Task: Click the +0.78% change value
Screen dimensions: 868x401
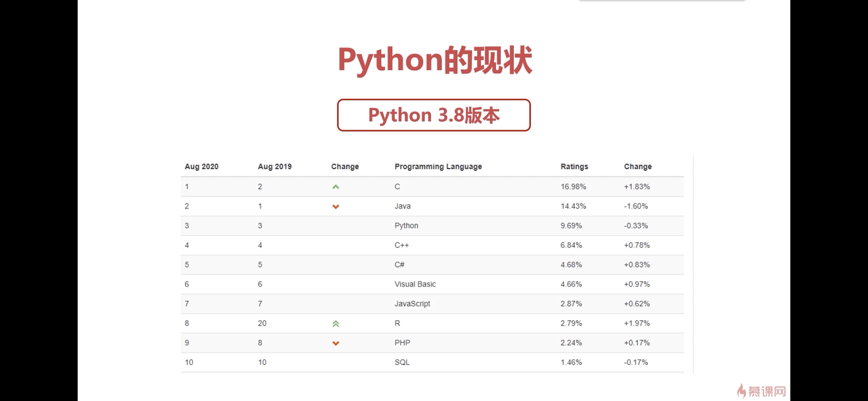Action: coord(637,245)
